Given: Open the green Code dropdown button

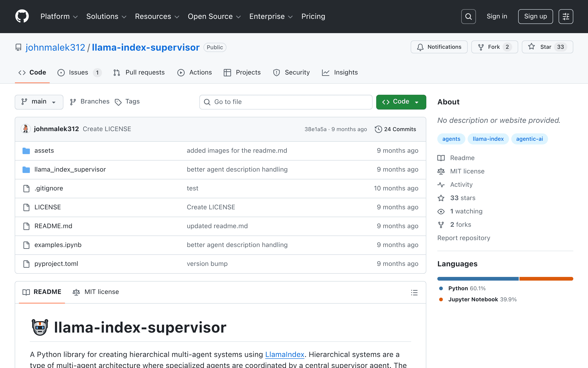Looking at the screenshot, I should click(401, 102).
